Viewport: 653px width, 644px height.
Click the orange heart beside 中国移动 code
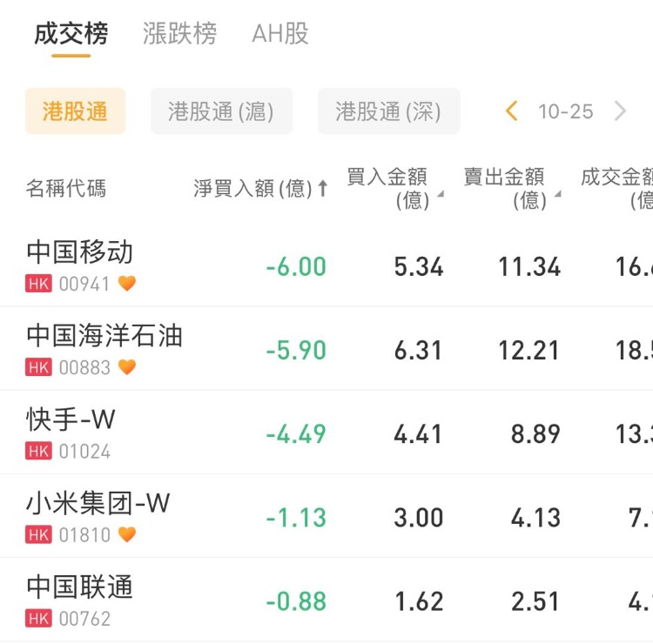[x=127, y=284]
